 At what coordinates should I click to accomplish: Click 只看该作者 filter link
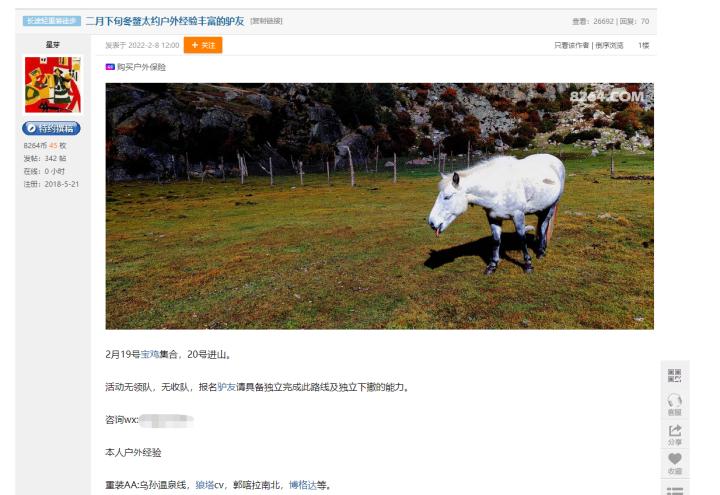pyautogui.click(x=571, y=45)
